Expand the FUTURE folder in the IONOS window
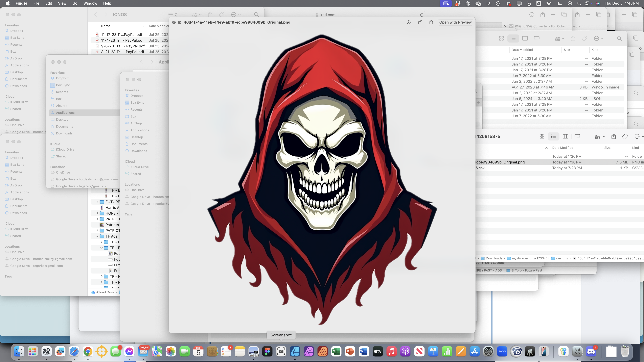 97,202
